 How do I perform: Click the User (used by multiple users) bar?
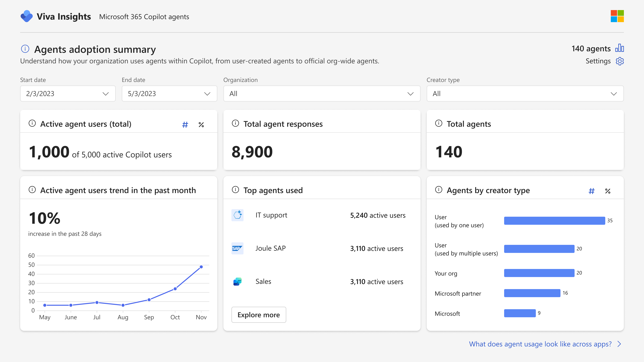click(x=539, y=249)
